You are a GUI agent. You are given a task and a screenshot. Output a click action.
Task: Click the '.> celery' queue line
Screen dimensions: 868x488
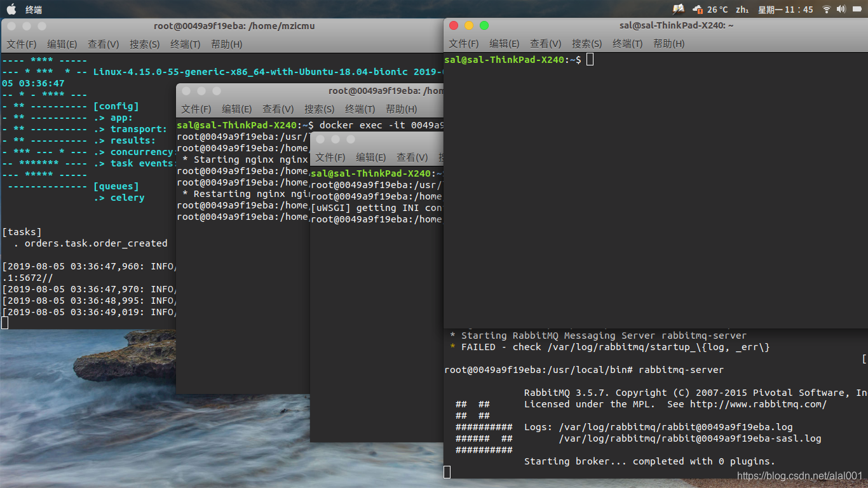point(119,198)
